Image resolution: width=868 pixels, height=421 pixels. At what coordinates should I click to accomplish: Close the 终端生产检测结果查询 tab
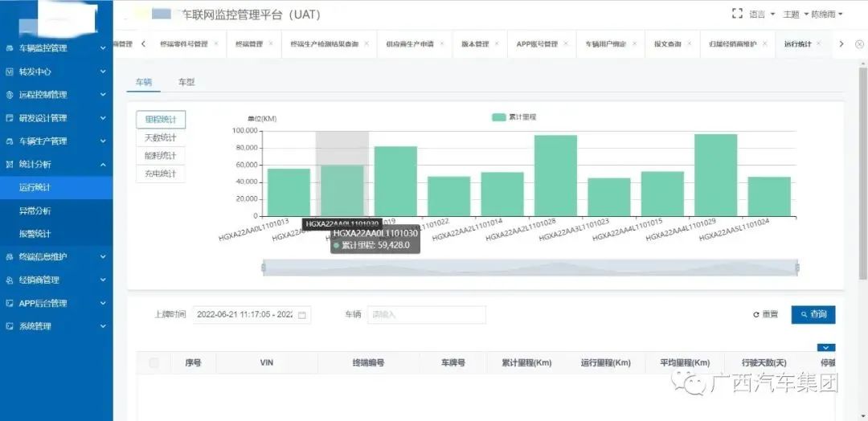(x=366, y=43)
